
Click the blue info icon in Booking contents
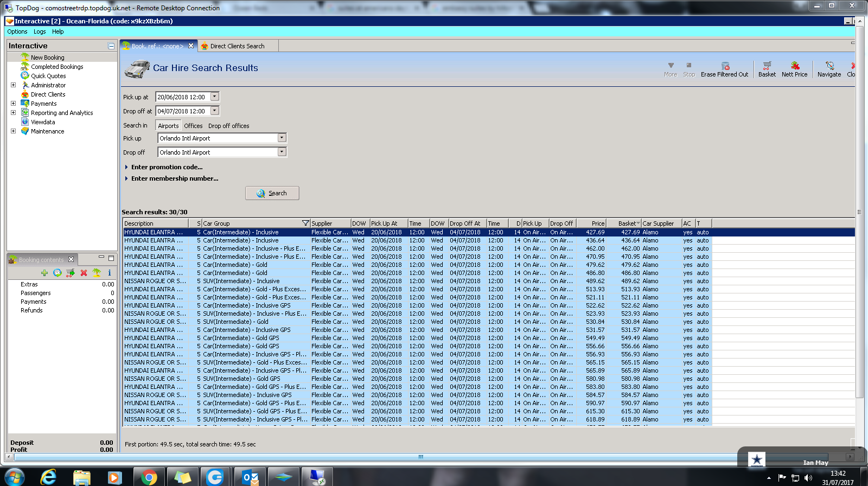109,273
